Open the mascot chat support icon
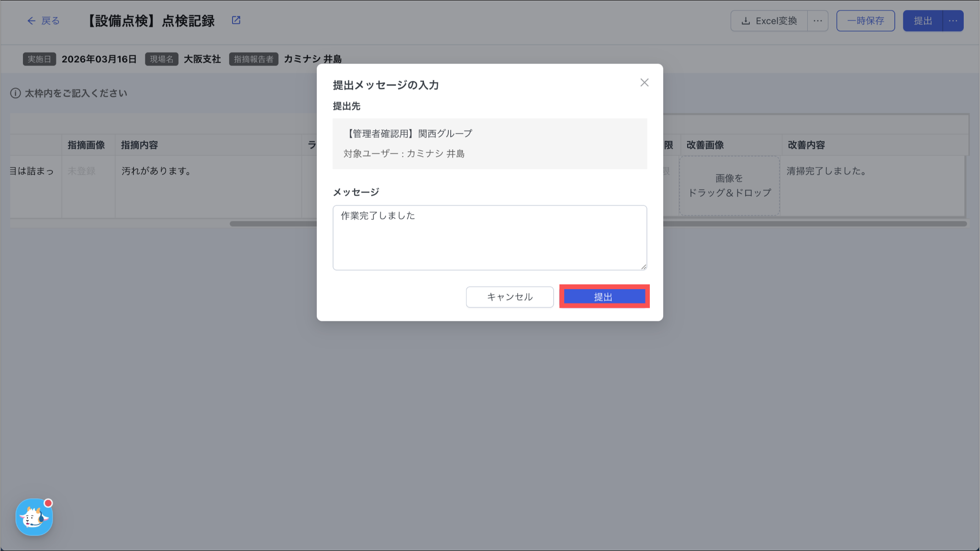Viewport: 980px width, 551px height. pyautogui.click(x=34, y=517)
